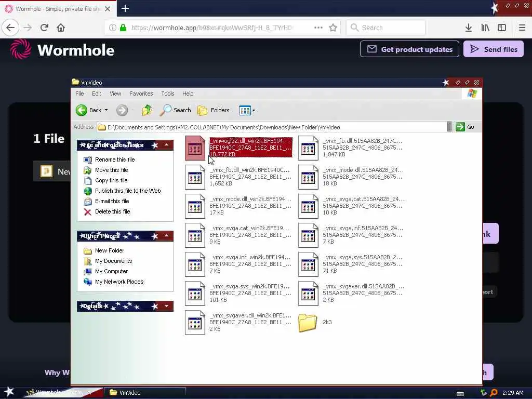Open the File menu in VmVideo window
Image resolution: width=532 pixels, height=399 pixels.
[x=79, y=94]
